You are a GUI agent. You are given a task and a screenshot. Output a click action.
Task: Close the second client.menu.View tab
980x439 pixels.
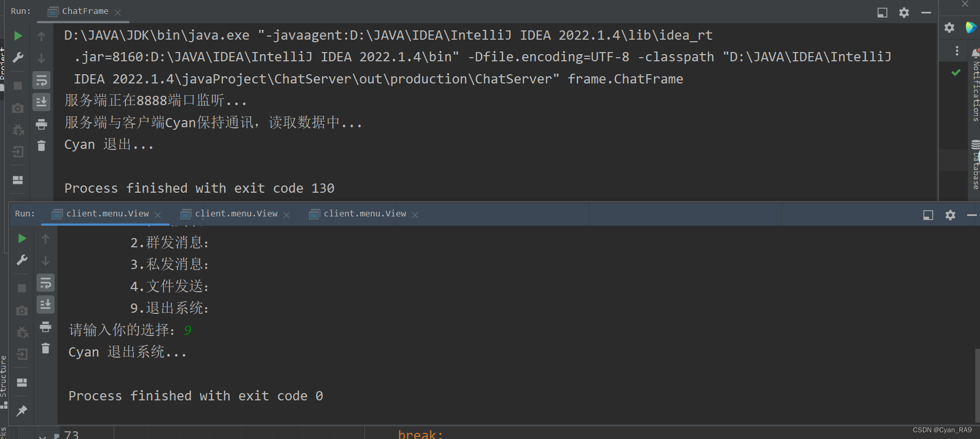287,215
